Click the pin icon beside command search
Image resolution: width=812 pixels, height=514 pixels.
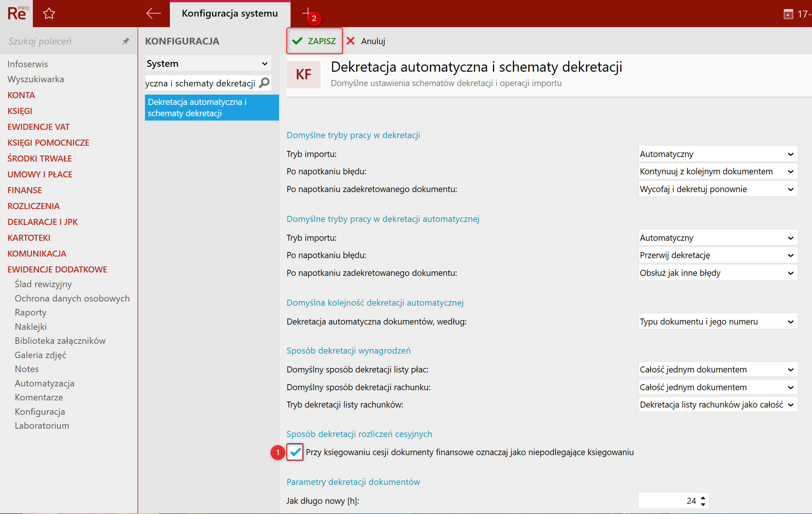(126, 41)
